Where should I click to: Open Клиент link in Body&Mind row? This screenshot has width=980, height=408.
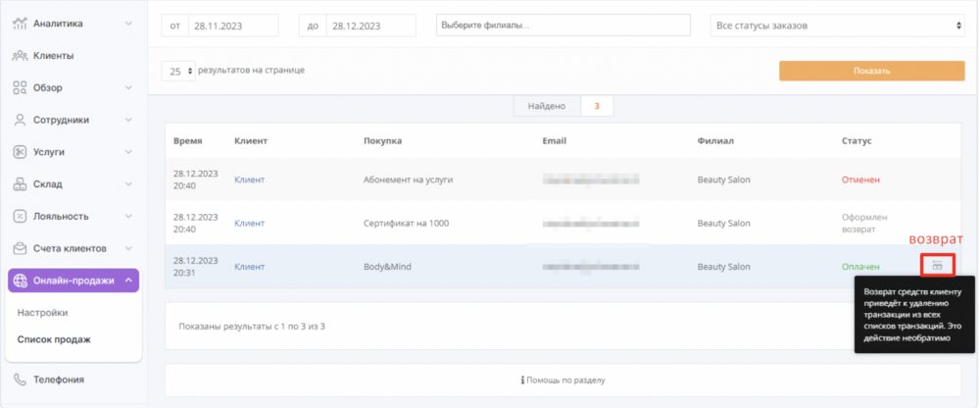[249, 267]
